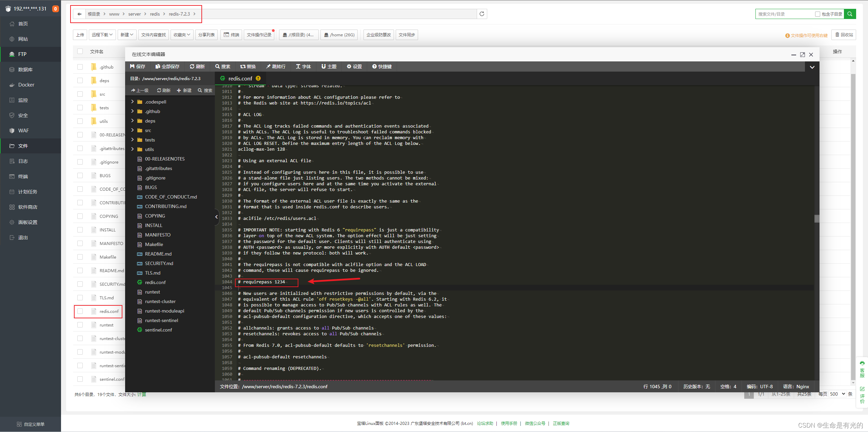
Task: Open the remote download dropdown
Action: click(102, 35)
